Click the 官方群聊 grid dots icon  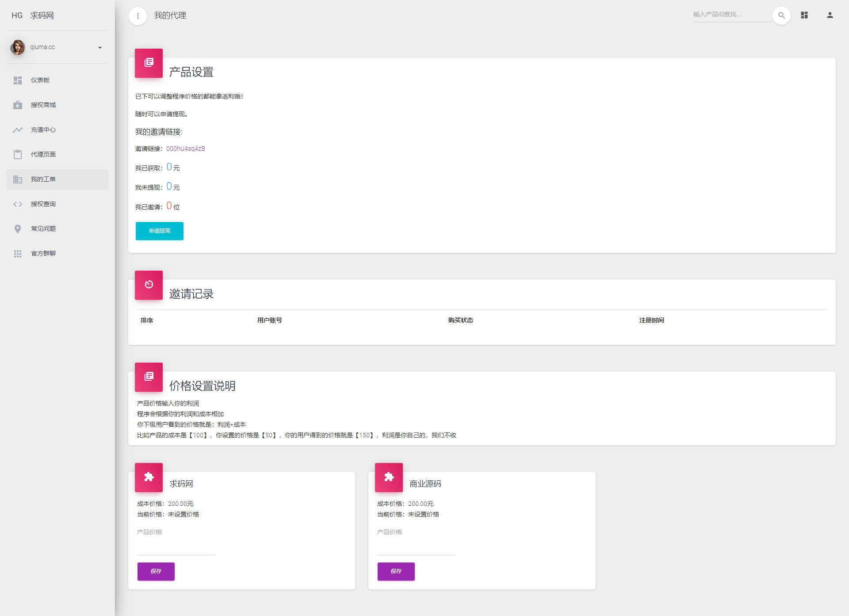(18, 253)
